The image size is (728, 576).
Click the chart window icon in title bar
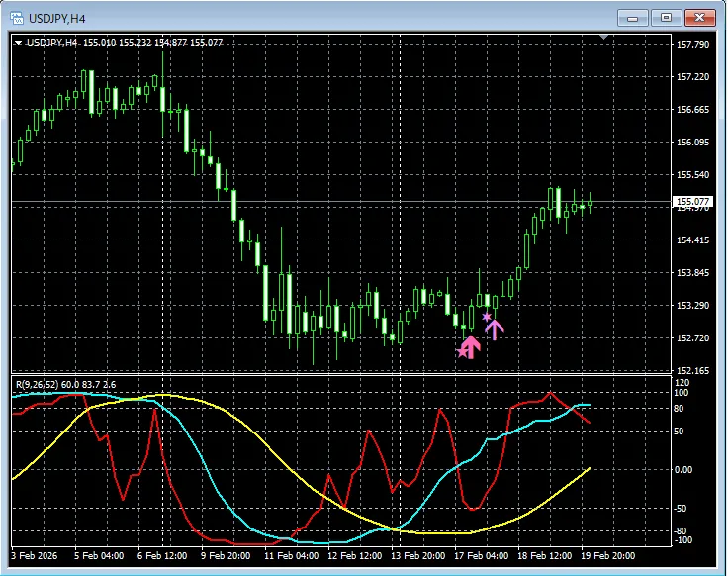tap(16, 17)
